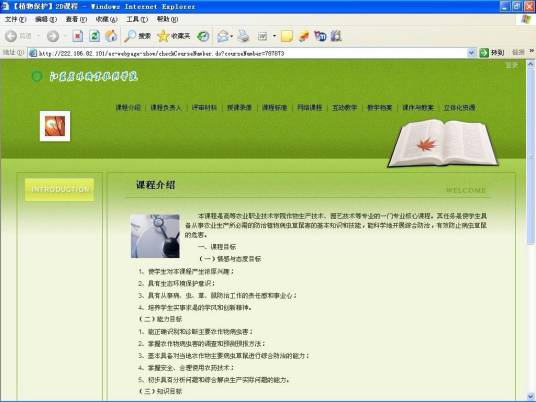Open the Mail envelope icon
This screenshot has height=402, width=536.
(223, 36)
